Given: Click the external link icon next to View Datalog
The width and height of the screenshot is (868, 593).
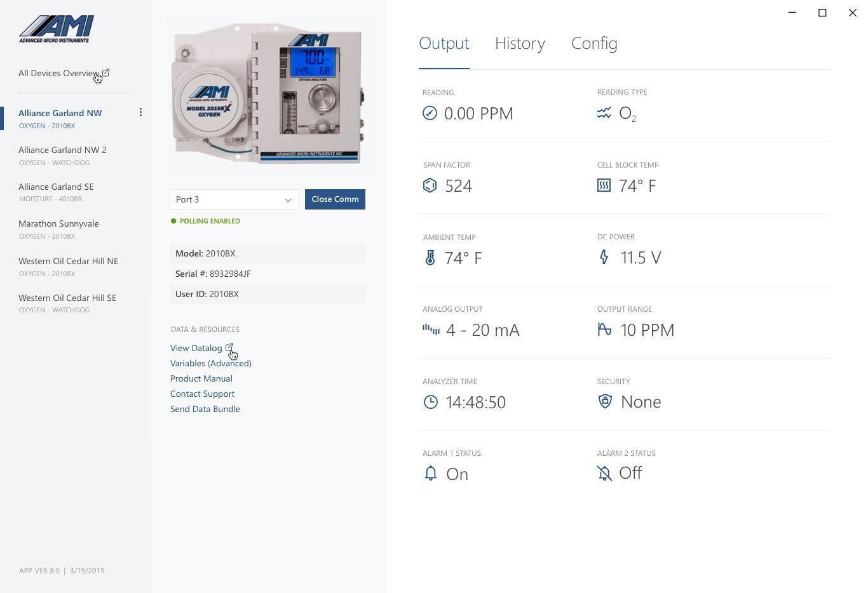Looking at the screenshot, I should point(229,347).
